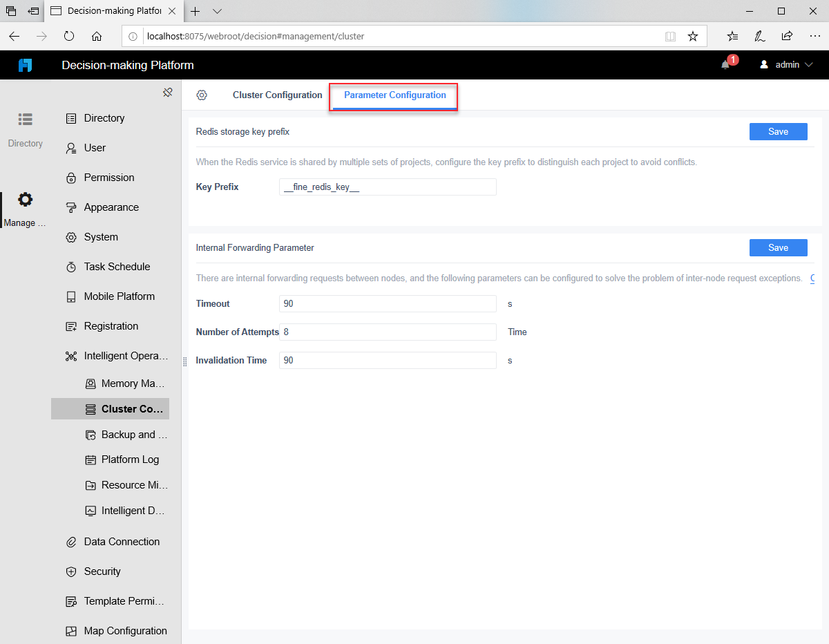Open the Map Configuration section
Image resolution: width=829 pixels, height=644 pixels.
tap(126, 630)
